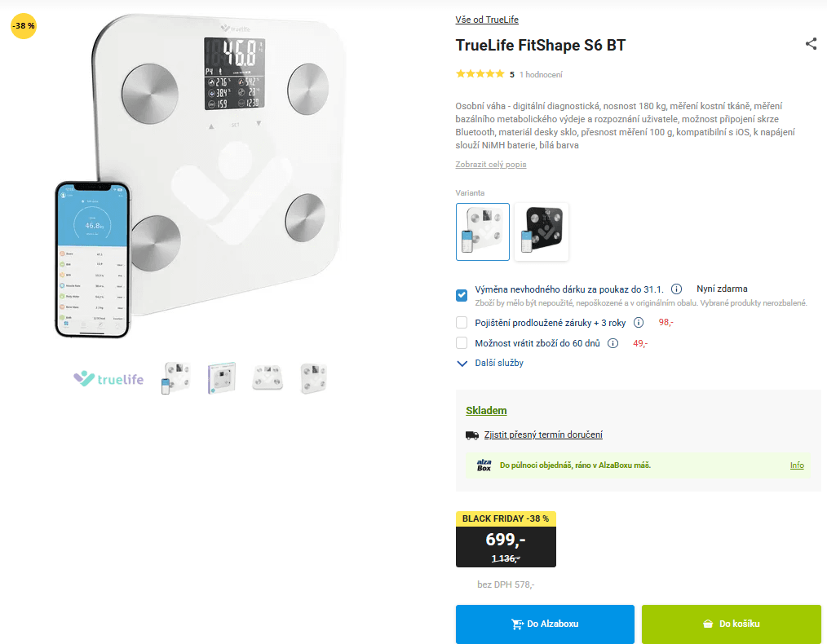Click the AlzaBox logo icon

coord(483,465)
